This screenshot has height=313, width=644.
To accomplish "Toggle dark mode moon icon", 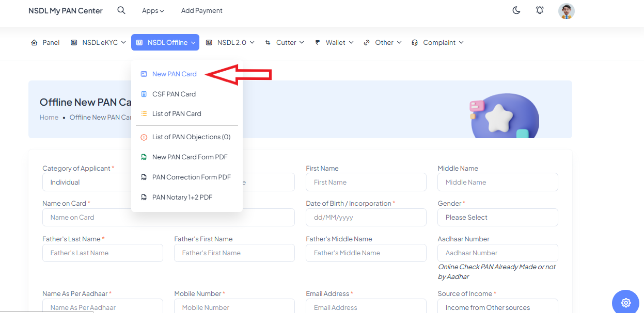I will coord(516,10).
